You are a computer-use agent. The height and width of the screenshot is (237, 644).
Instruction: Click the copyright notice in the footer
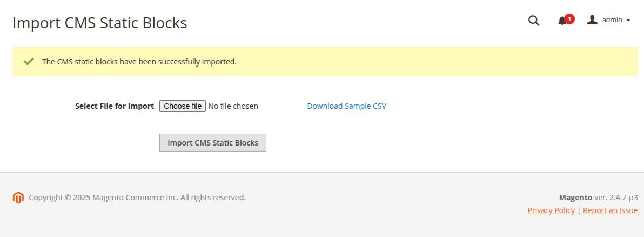click(137, 198)
